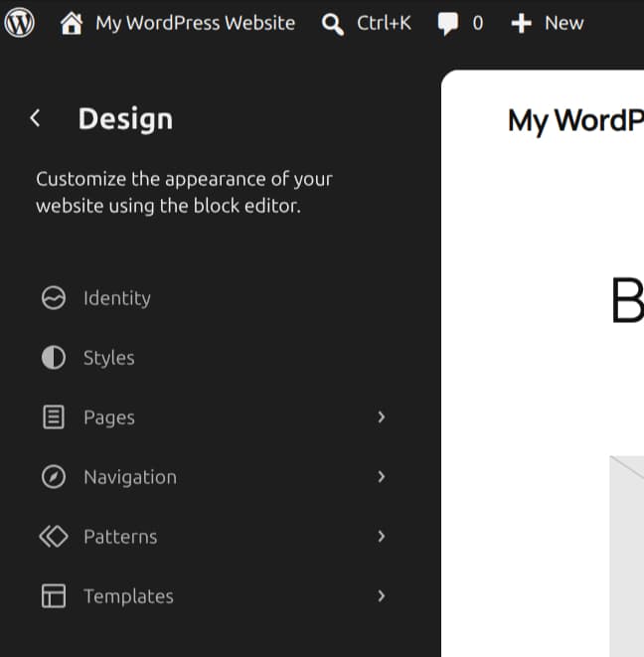Open the Pages section
Image resolution: width=644 pixels, height=657 pixels.
(x=109, y=417)
